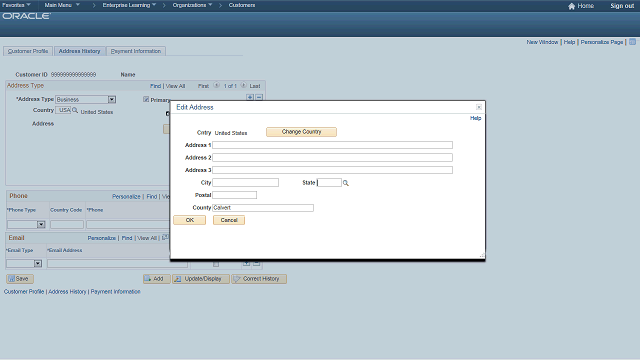Click the Home icon in header
Screen dimensions: 640x360
click(571, 6)
